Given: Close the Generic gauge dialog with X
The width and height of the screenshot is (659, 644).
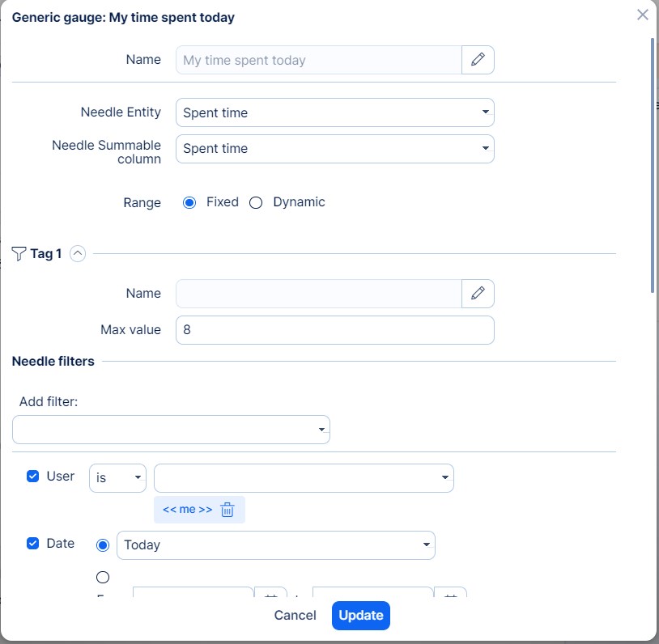Looking at the screenshot, I should (x=643, y=15).
